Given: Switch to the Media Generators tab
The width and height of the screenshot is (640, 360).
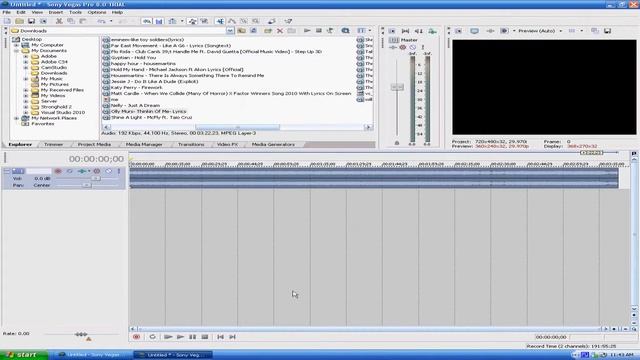Looking at the screenshot, I should coord(273,144).
